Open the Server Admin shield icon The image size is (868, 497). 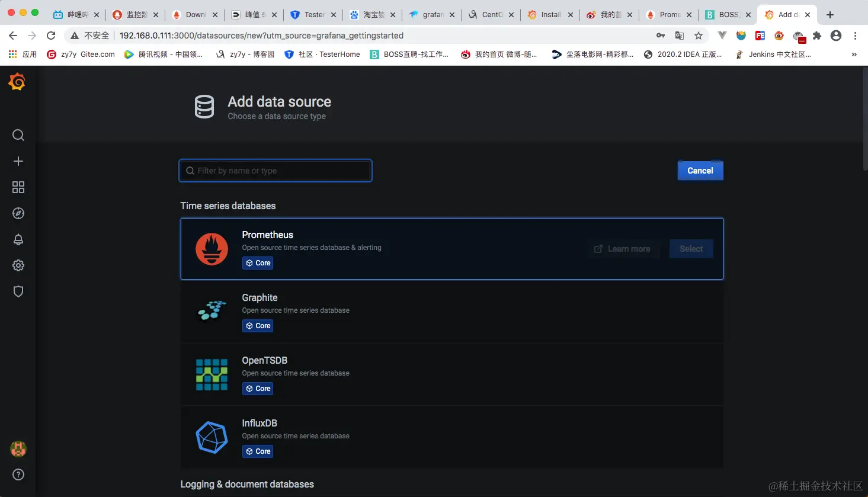[x=18, y=291]
